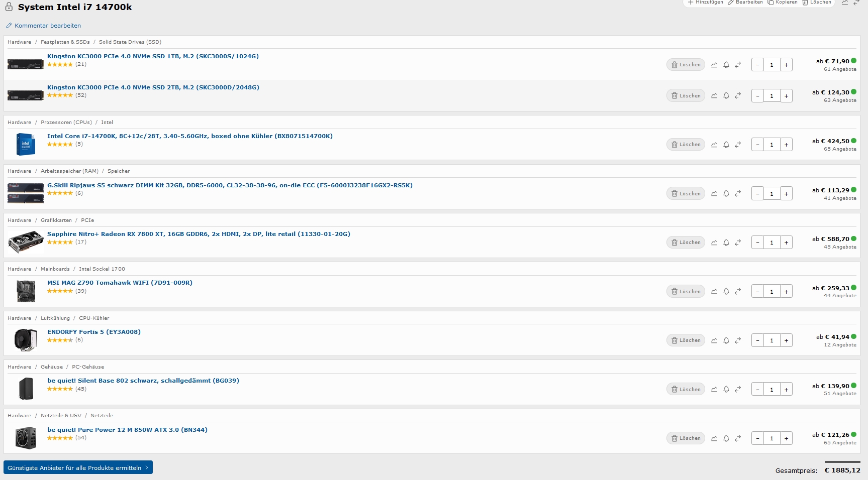Viewport: 868px width, 480px height.
Task: Open 'Grafikkarten' breadcrumb category
Action: [56, 220]
